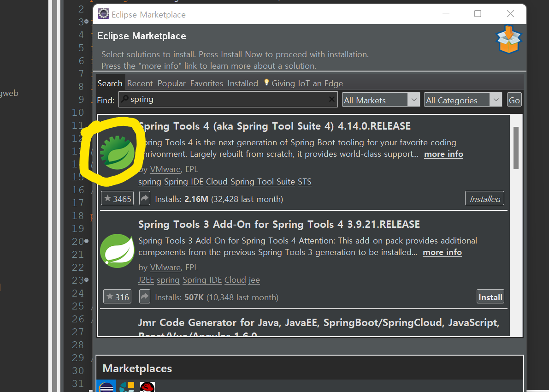Screen dimensions: 549x392
Task: Click the Installs: 2.16M count text
Action: [219, 199]
